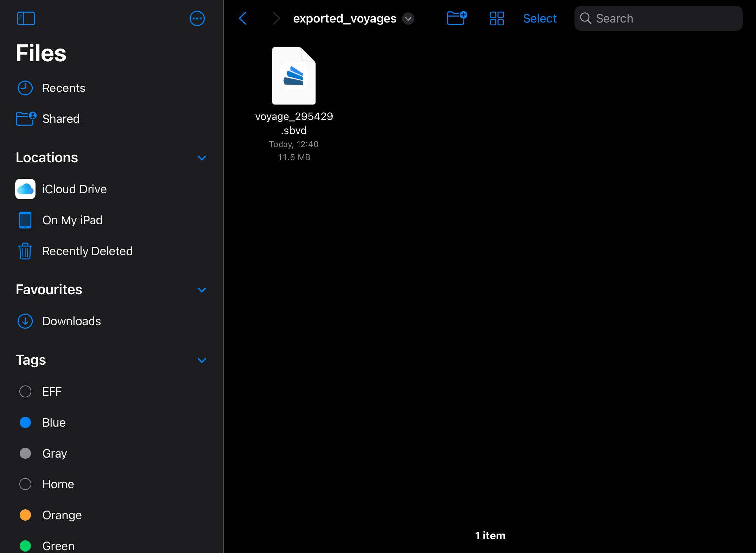The width and height of the screenshot is (756, 553).
Task: Navigate forward using forward arrow
Action: [x=275, y=18]
